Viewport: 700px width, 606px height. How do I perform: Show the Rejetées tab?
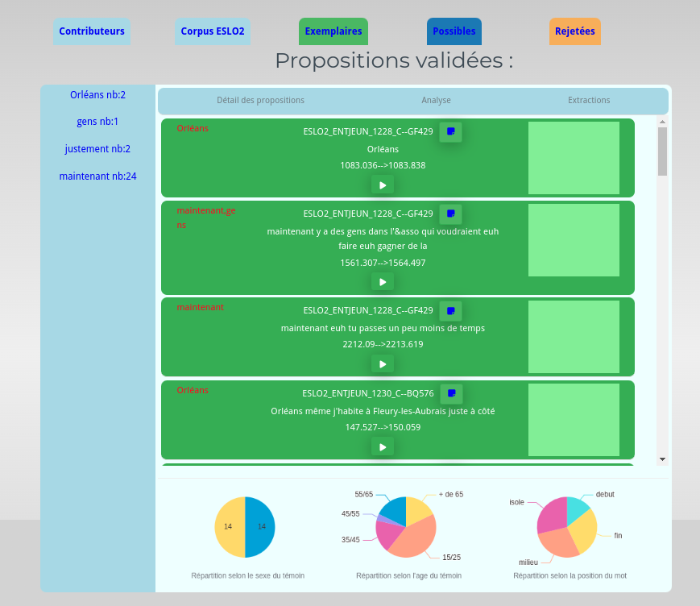[575, 31]
